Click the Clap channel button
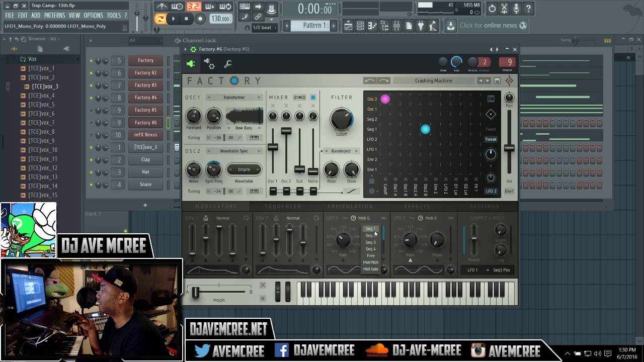Screen dimensions: 644x362 (x=145, y=159)
